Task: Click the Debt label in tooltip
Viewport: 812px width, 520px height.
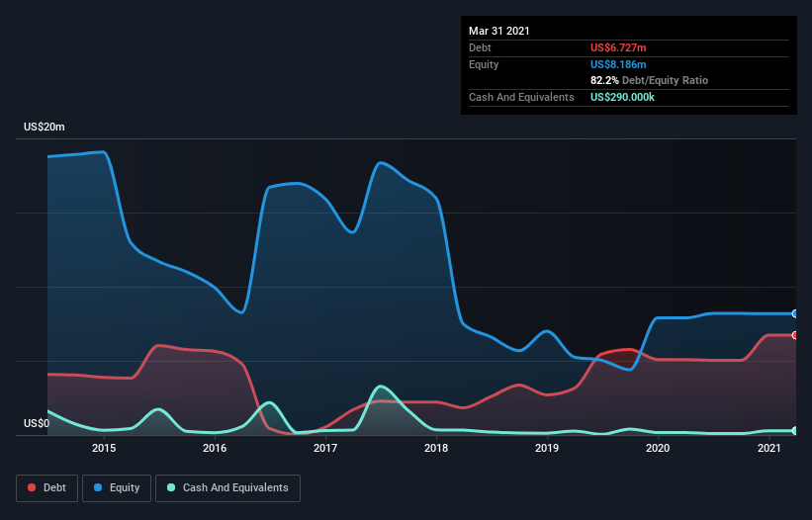Action: (x=480, y=47)
